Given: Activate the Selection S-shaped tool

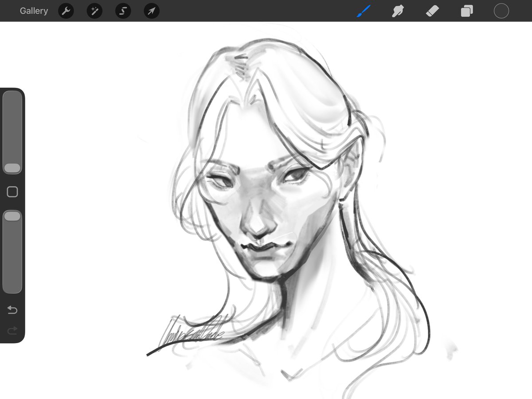Looking at the screenshot, I should click(123, 11).
